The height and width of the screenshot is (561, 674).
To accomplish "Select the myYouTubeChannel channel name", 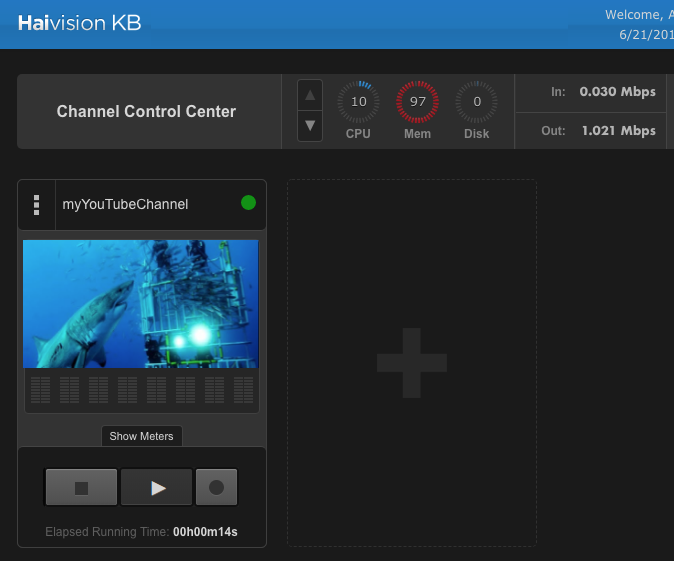I will click(125, 204).
